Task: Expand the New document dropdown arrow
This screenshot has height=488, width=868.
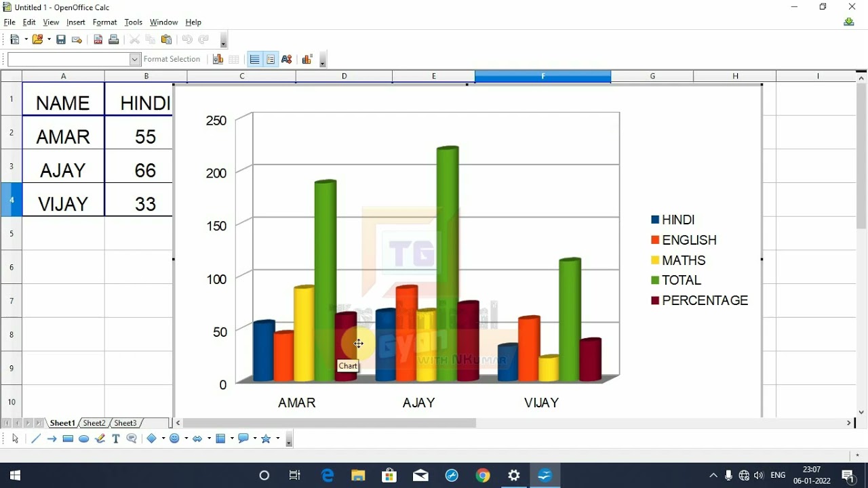Action: (26, 40)
